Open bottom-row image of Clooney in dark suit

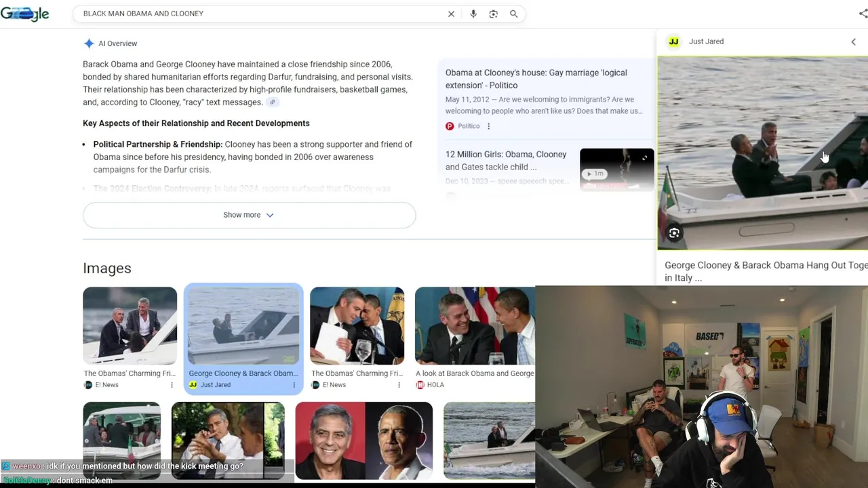(228, 441)
